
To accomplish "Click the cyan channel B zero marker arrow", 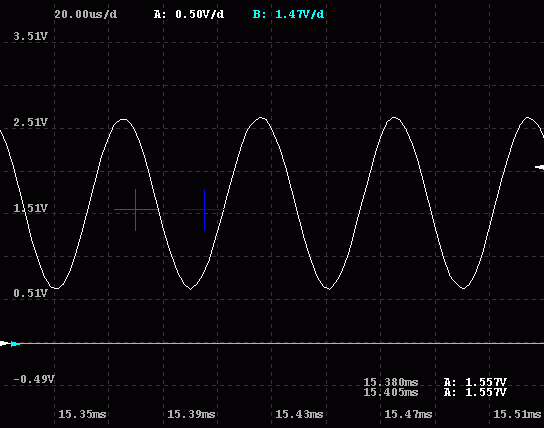I will point(15,344).
